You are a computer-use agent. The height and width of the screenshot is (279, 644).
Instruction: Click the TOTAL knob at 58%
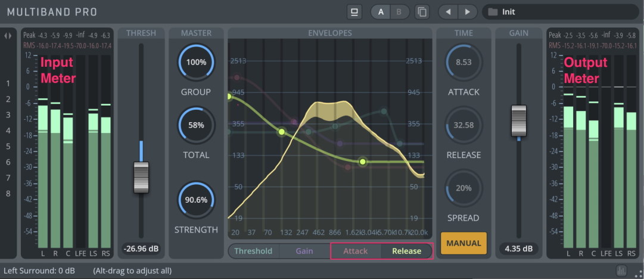click(196, 125)
